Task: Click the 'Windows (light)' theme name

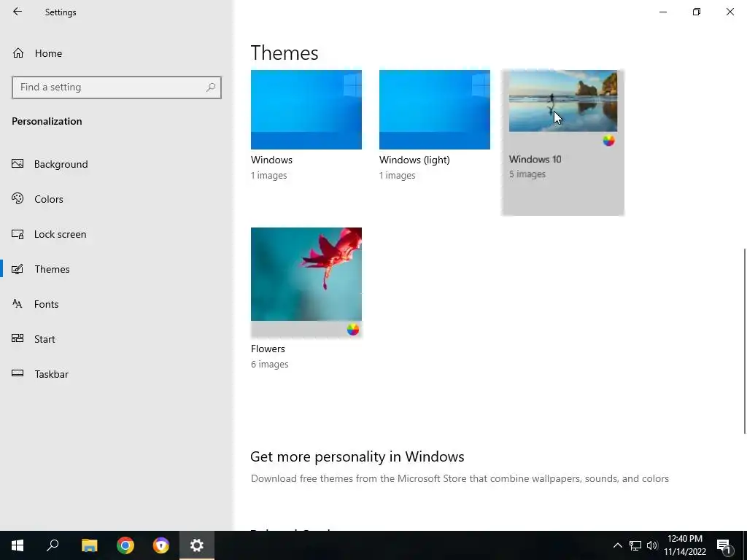Action: [x=414, y=160]
